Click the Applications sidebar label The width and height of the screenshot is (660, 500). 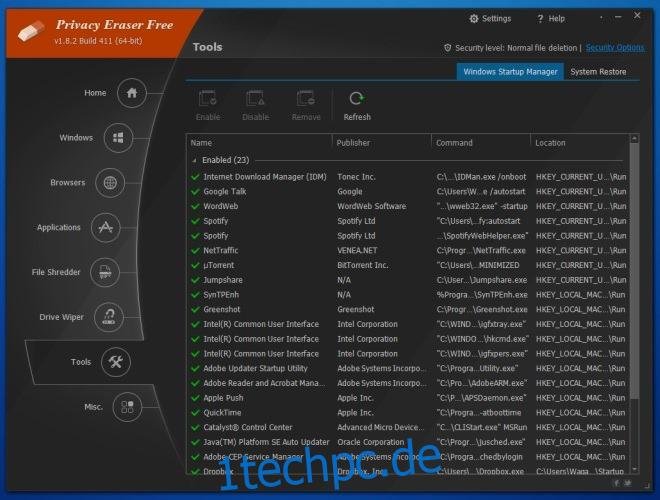pyautogui.click(x=59, y=227)
